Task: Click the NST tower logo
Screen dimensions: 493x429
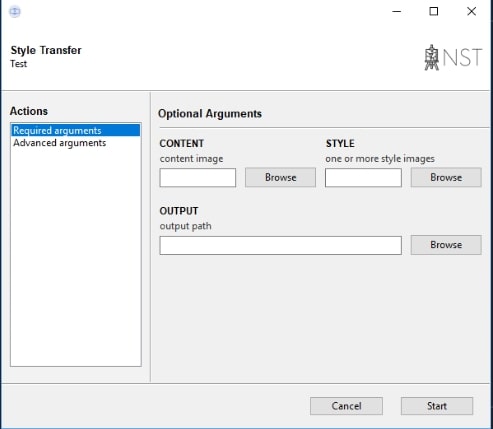Action: pos(453,57)
